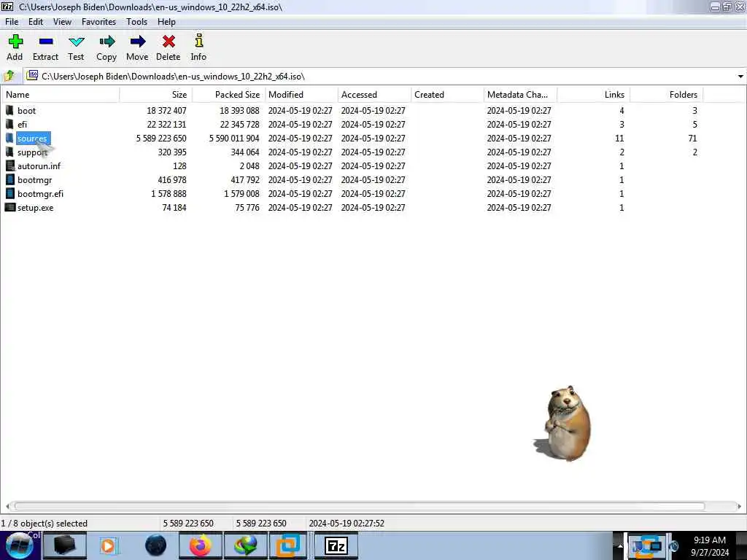Image resolution: width=747 pixels, height=560 pixels.
Task: Select the bootmgr file name
Action: [35, 180]
